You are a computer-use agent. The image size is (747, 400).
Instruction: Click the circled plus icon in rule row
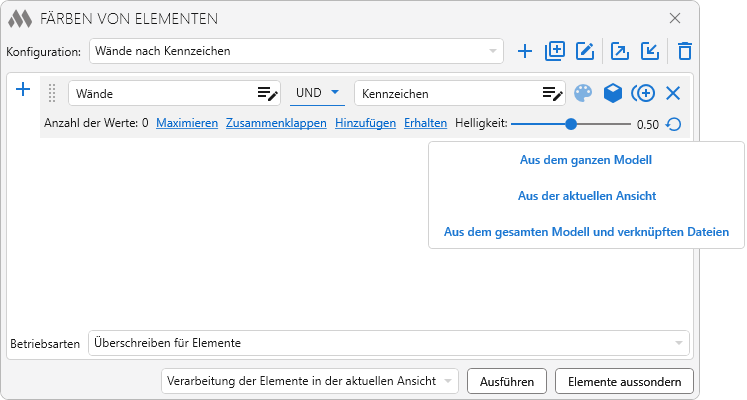pos(643,93)
